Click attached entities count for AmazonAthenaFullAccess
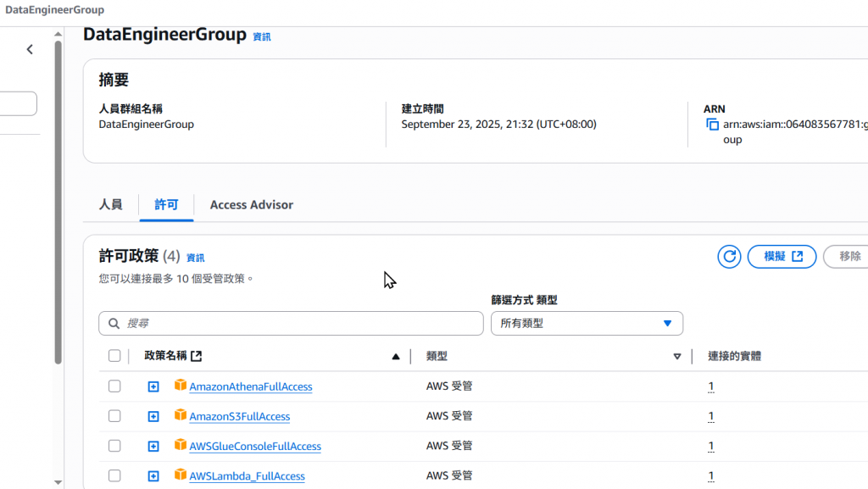This screenshot has width=868, height=489. point(711,386)
